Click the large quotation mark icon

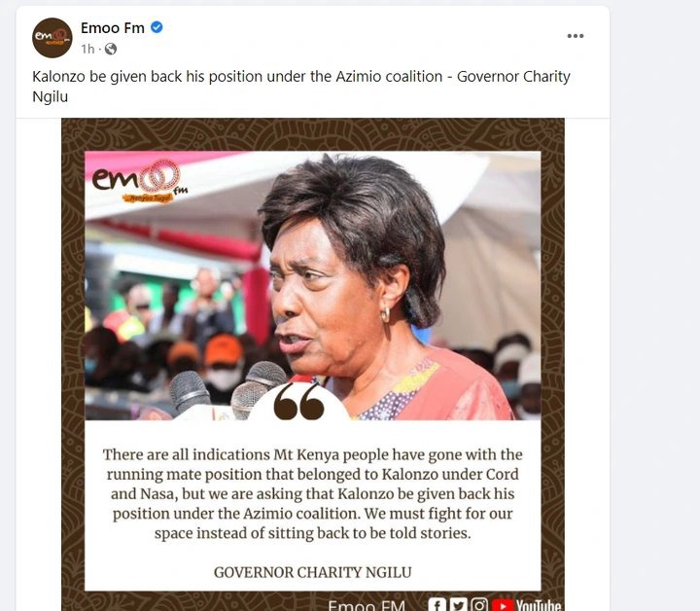tap(298, 402)
